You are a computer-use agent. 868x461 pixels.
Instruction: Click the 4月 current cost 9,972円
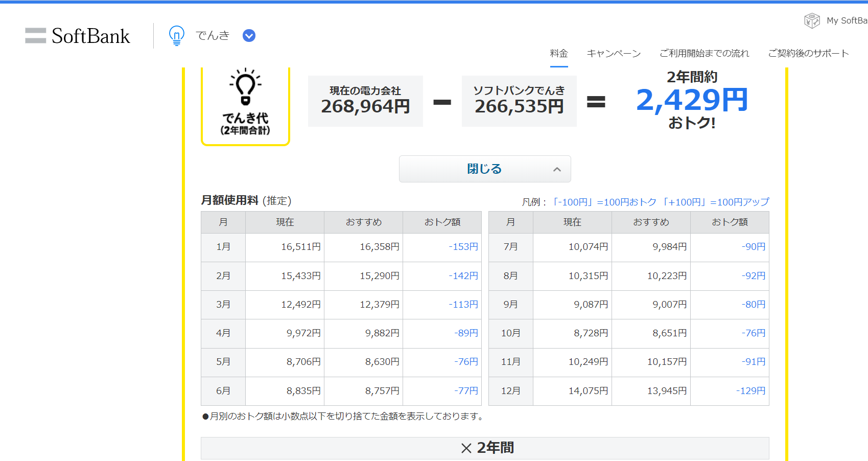click(285, 333)
